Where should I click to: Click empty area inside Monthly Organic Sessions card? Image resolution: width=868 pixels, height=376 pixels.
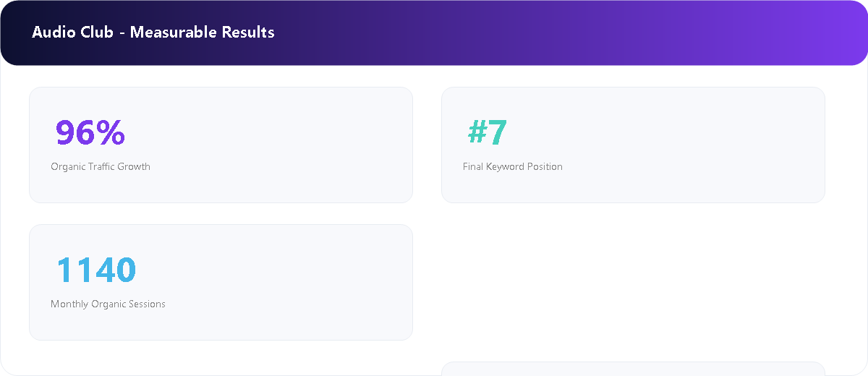tap(289, 282)
